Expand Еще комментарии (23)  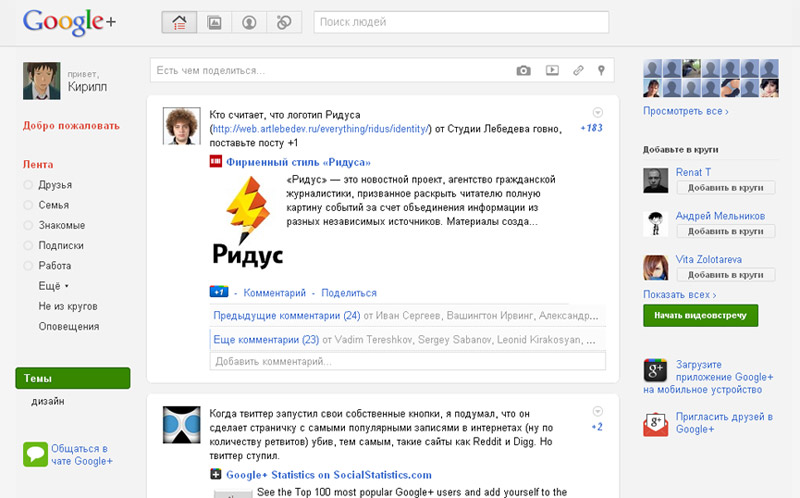(x=266, y=339)
